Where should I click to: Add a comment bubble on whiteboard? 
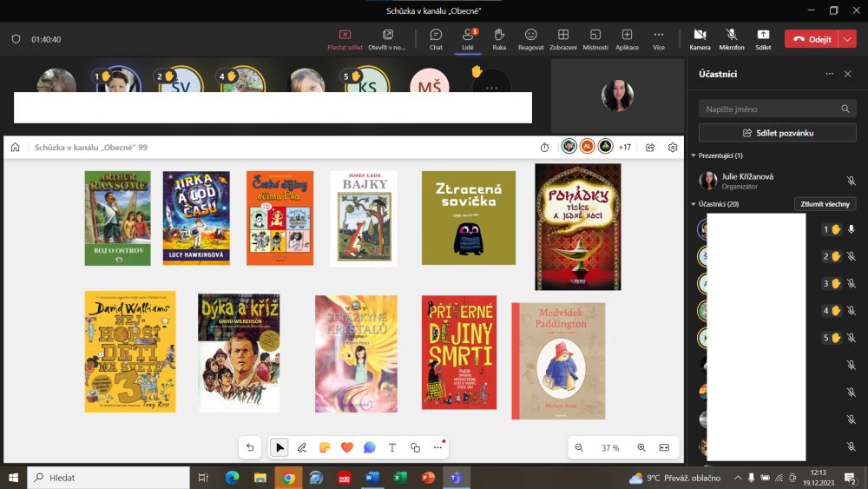pyautogui.click(x=369, y=447)
